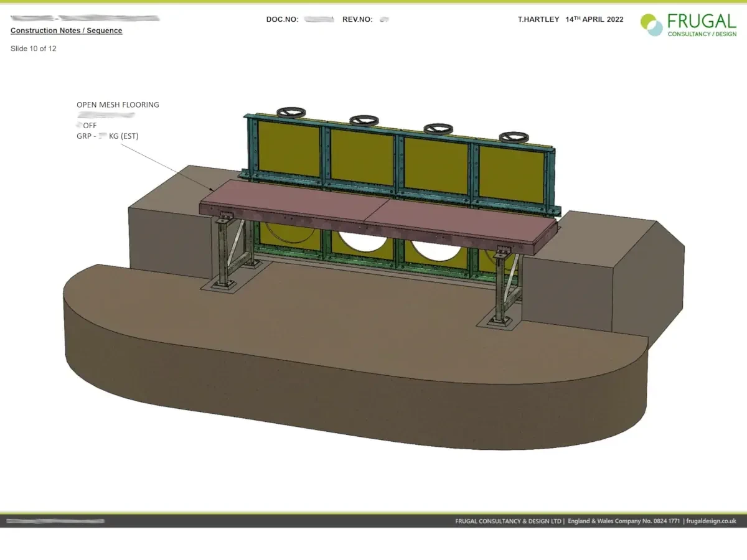Select the T.HARTLEY author name
This screenshot has width=747, height=560.
(538, 19)
